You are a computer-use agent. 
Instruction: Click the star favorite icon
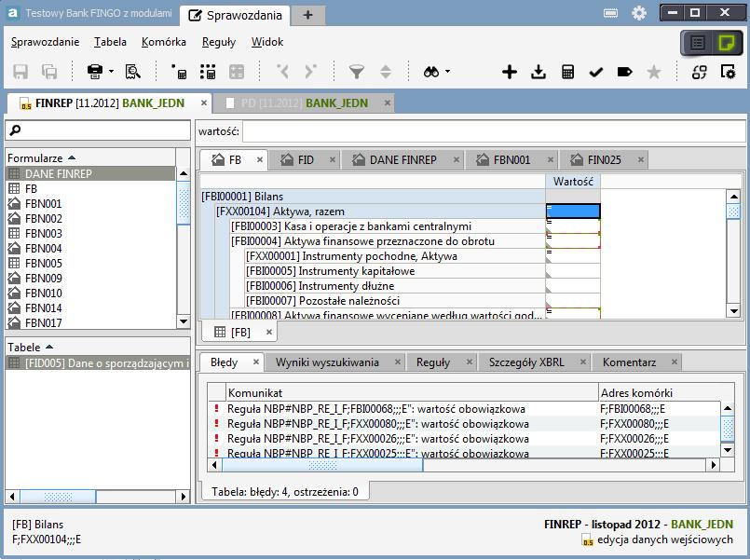pyautogui.click(x=654, y=72)
